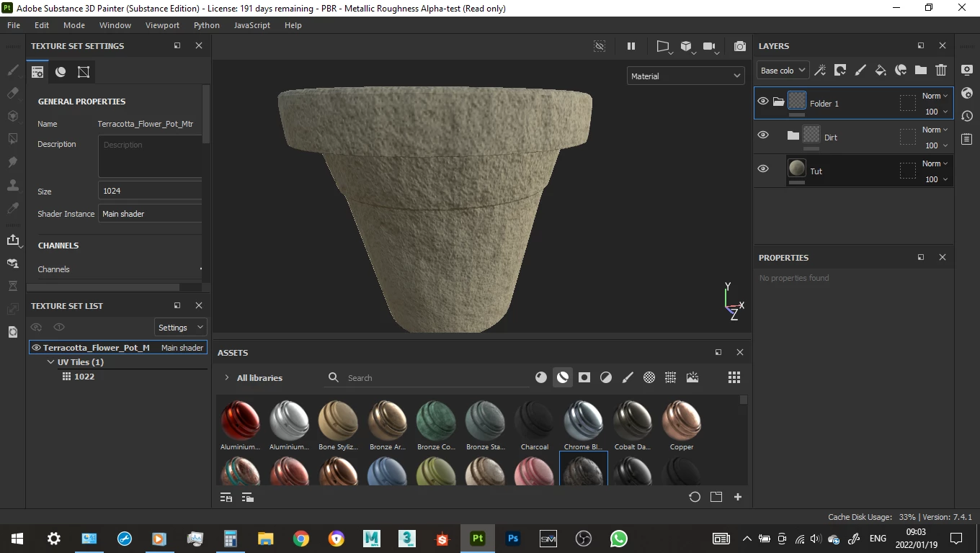Switch assets to grid view icon

(734, 377)
